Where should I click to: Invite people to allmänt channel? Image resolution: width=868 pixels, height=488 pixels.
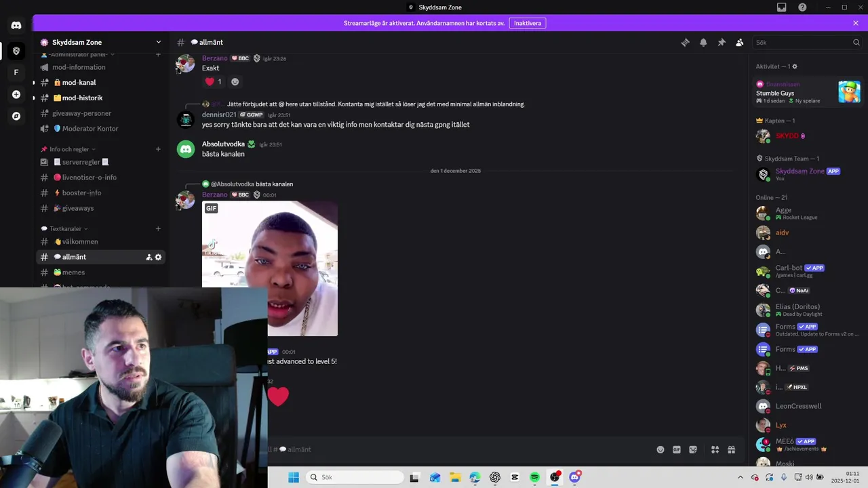149,257
